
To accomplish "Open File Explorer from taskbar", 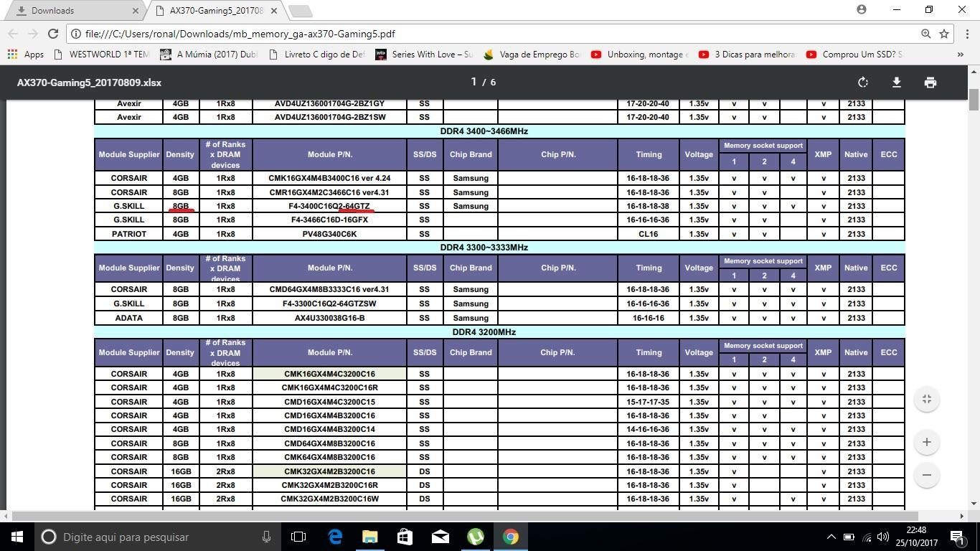I will (x=369, y=537).
